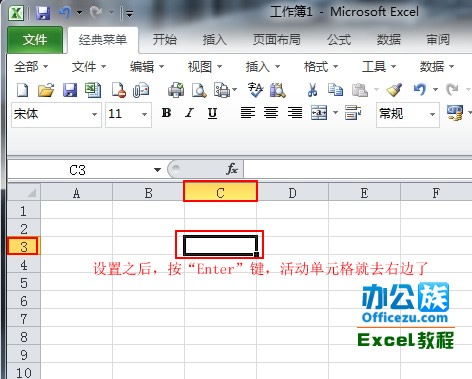The image size is (472, 379).
Task: Switch to the 经典菜单 ribbon tab
Action: 103,40
